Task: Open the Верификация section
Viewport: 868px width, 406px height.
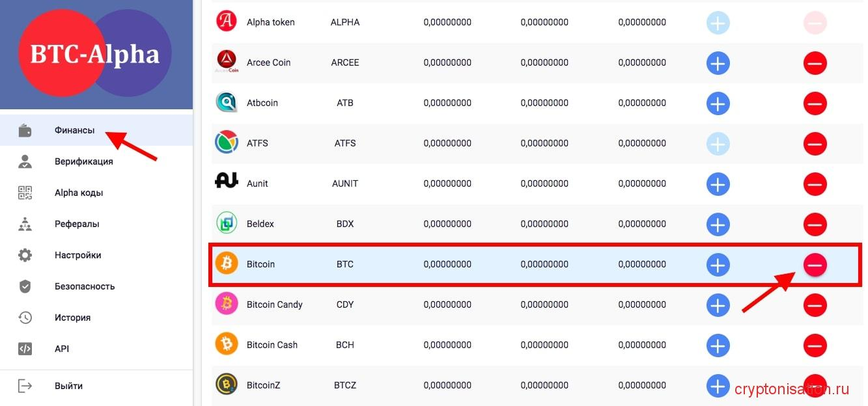Action: point(83,161)
